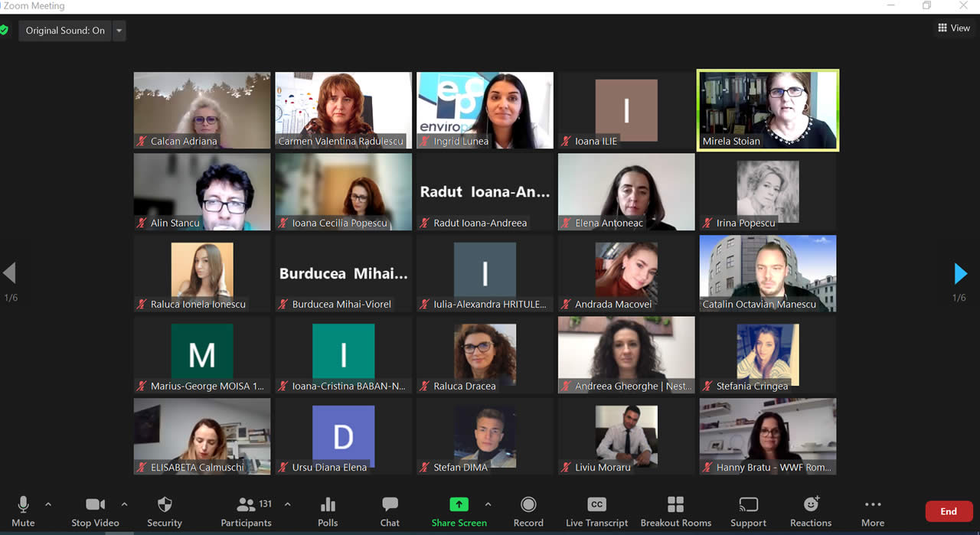980x535 pixels.
Task: Open the Security shield icon
Action: point(164,505)
